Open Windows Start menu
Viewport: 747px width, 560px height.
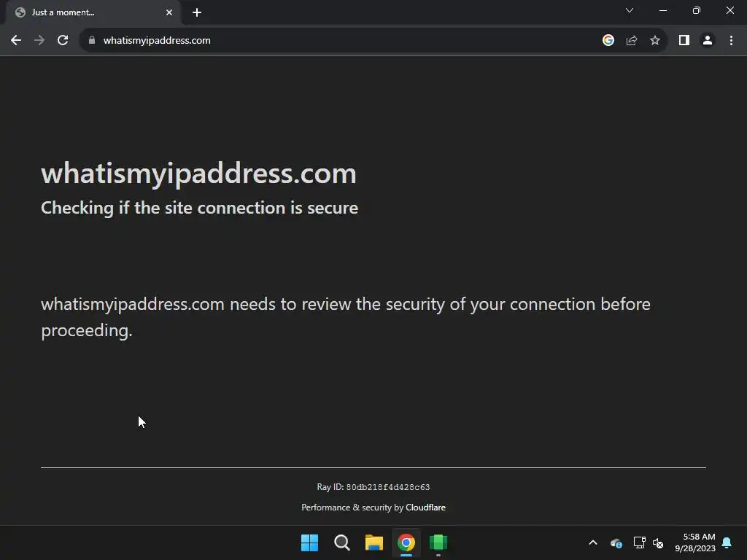[x=309, y=542]
